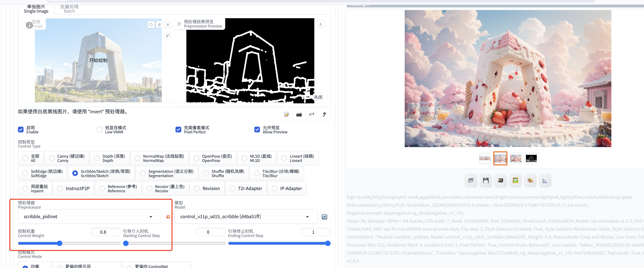Select the Canny control type
Viewport: 644px width, 268px height.
pos(67,158)
